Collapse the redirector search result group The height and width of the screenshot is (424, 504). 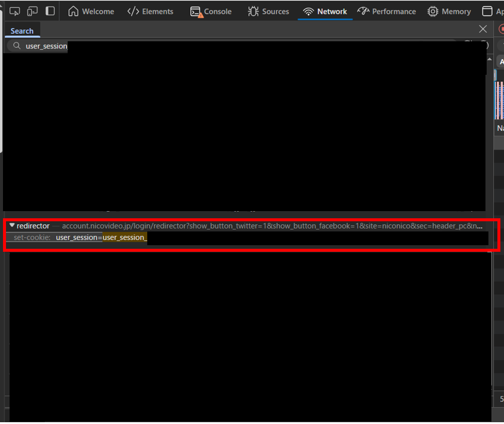12,225
